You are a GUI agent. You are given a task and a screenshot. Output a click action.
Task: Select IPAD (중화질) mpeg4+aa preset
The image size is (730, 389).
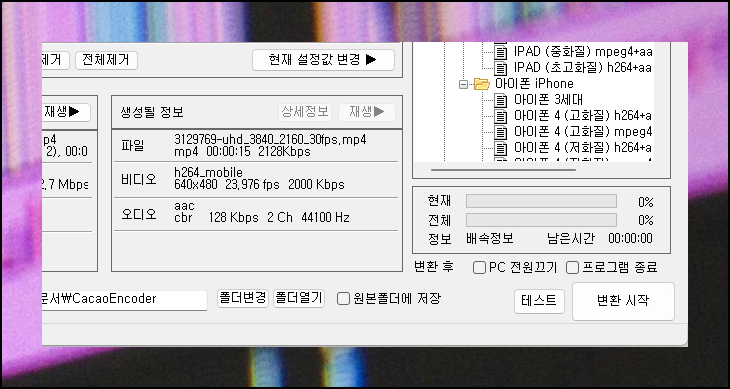click(x=583, y=51)
